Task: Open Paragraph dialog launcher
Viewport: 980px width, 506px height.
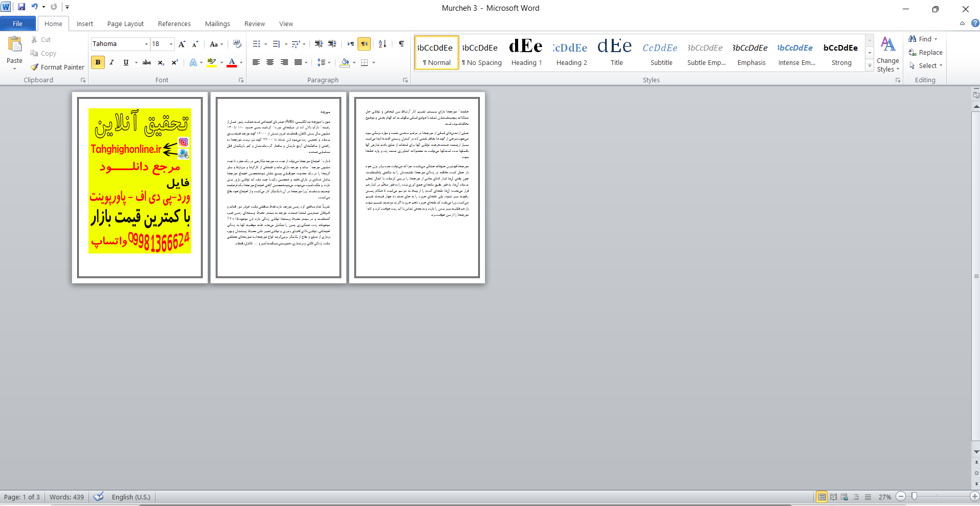Action: (x=405, y=80)
